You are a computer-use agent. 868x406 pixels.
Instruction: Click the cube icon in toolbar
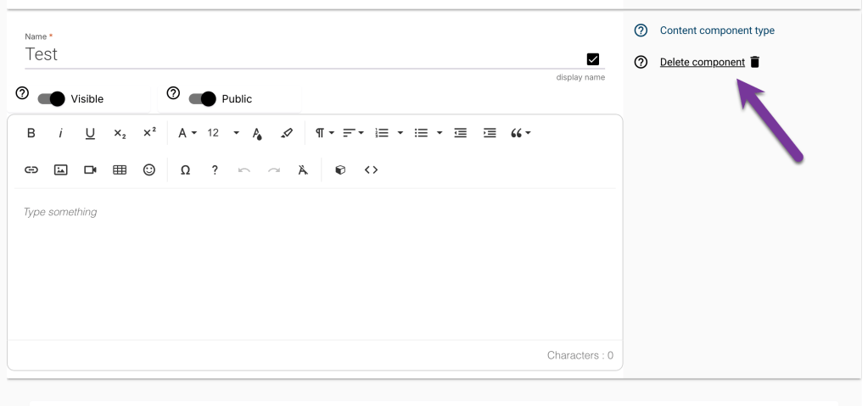pos(340,170)
